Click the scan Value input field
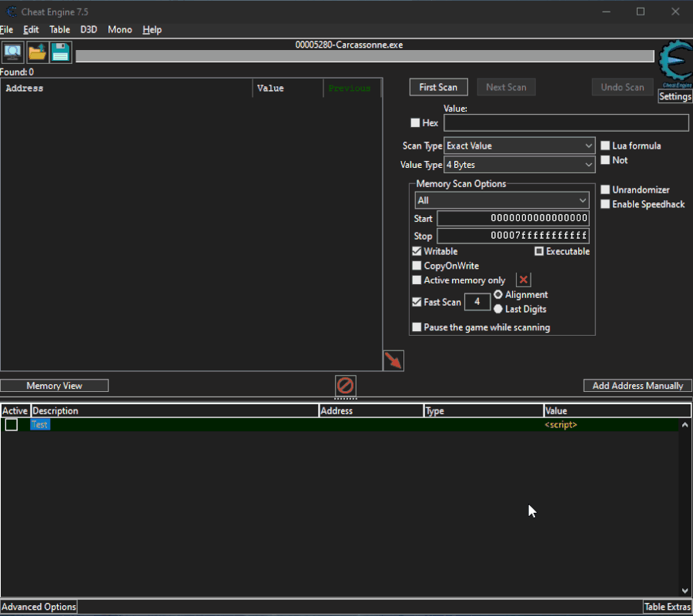Image resolution: width=693 pixels, height=616 pixels. point(566,123)
